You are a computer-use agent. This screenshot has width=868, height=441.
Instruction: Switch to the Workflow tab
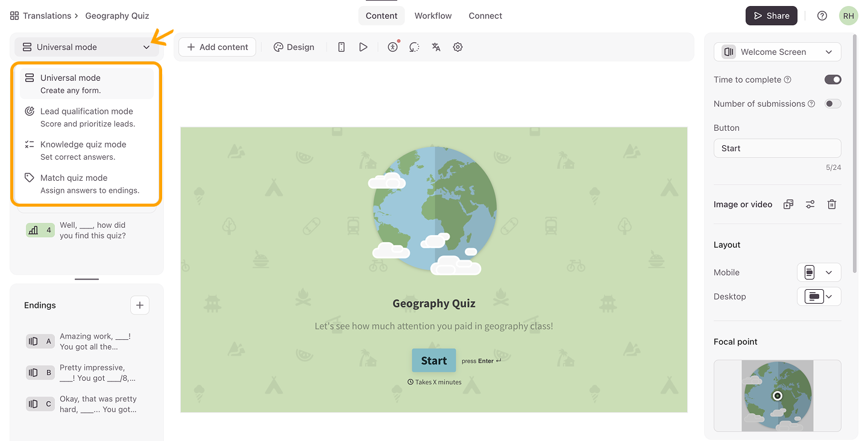coord(433,16)
